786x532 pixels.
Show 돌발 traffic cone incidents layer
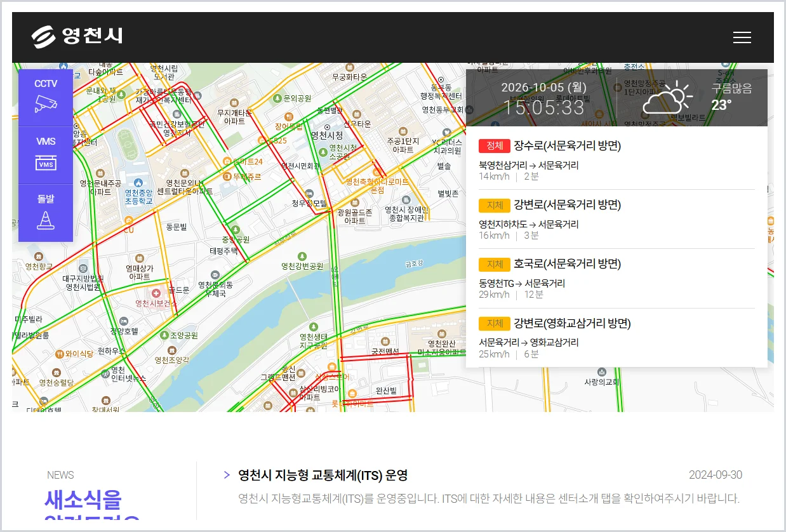coord(46,213)
